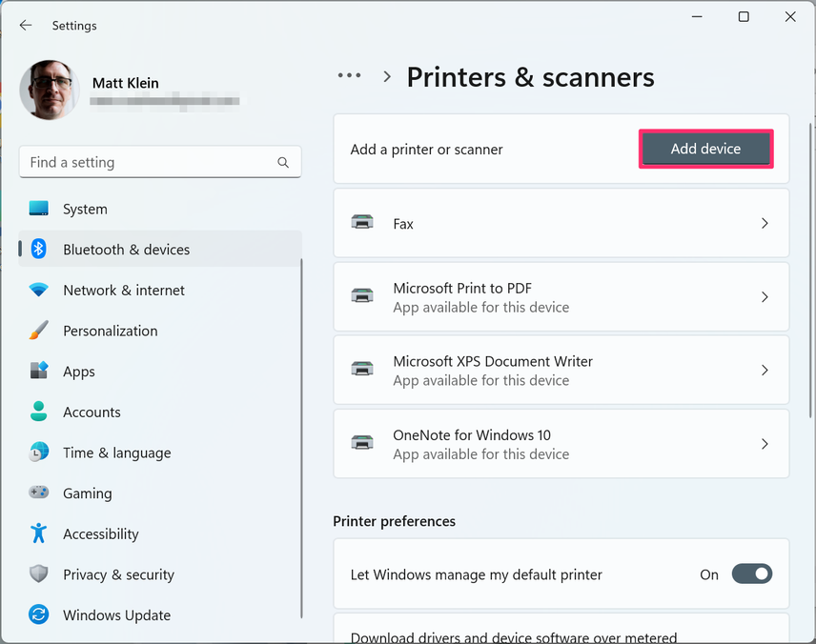Open Time & language label
The height and width of the screenshot is (644, 816).
(117, 453)
